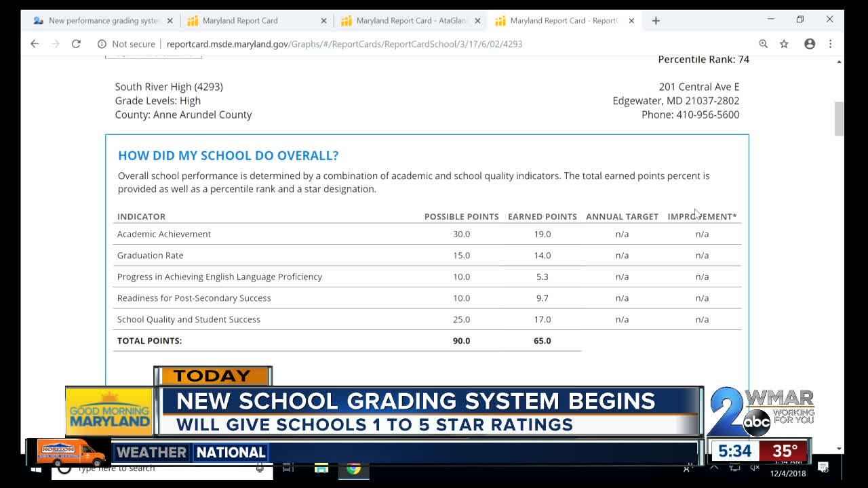
Task: Click the taskbar search box
Action: point(163,468)
